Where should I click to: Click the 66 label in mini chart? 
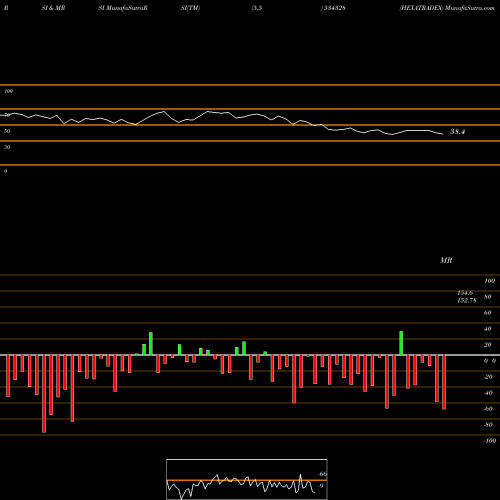[322, 474]
